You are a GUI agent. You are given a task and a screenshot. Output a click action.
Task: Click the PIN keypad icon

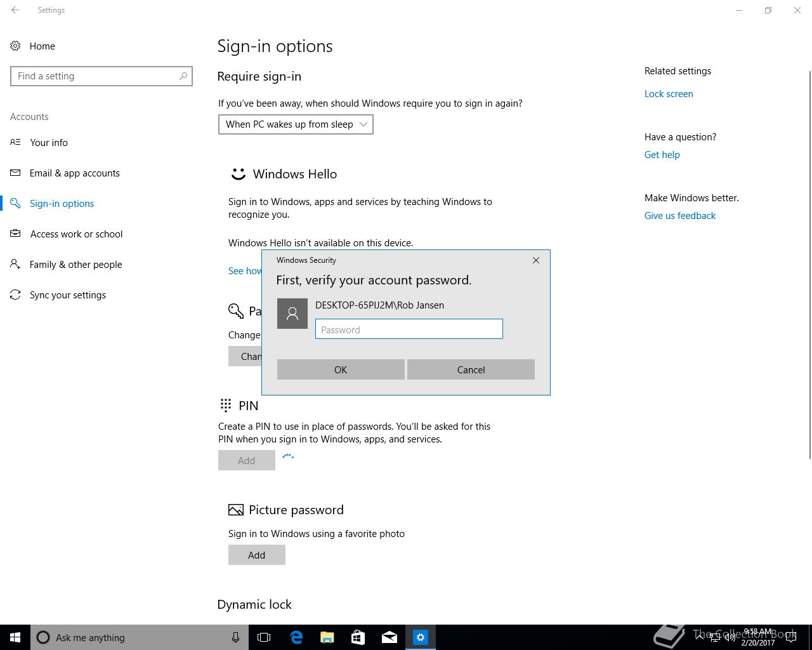[226, 406]
